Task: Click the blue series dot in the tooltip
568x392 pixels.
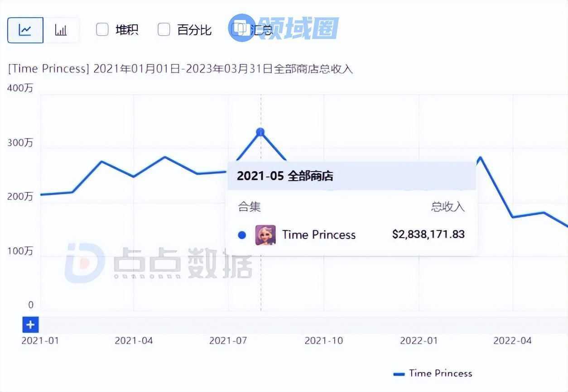Action: click(x=242, y=235)
